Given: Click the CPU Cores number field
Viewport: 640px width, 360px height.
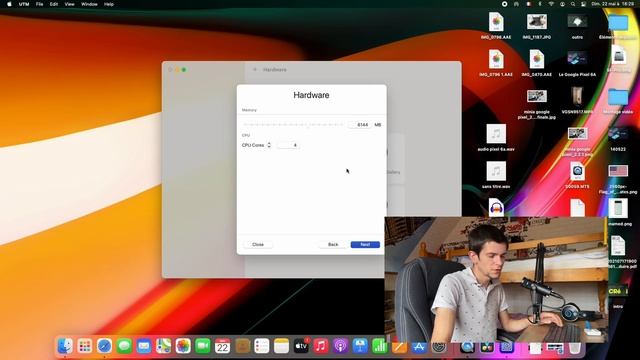Looking at the screenshot, I should [288, 145].
